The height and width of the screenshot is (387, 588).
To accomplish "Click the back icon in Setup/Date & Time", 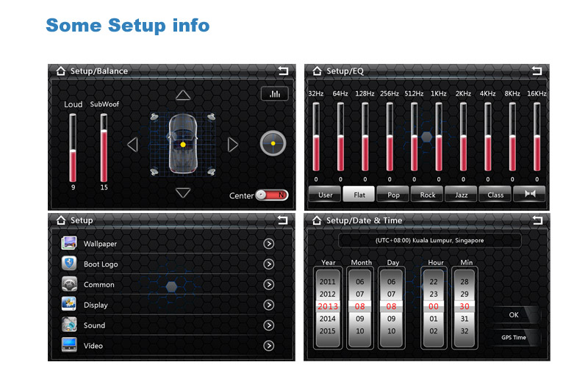I will click(537, 220).
